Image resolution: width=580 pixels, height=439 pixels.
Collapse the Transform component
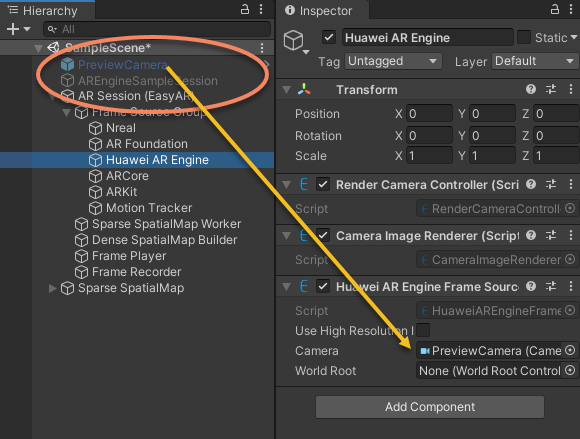click(x=286, y=90)
